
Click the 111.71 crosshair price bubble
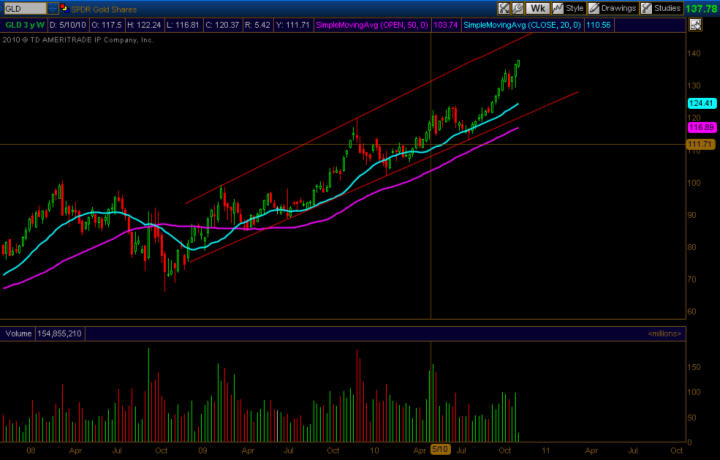click(x=701, y=145)
